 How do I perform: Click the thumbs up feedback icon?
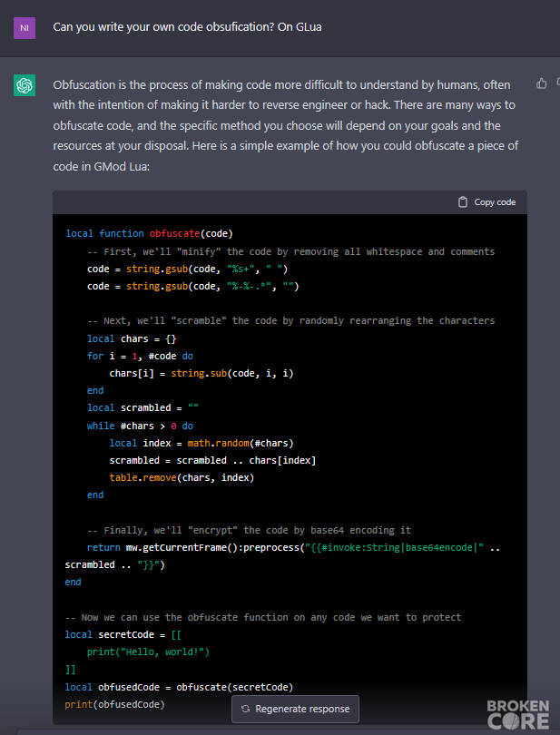coord(542,83)
